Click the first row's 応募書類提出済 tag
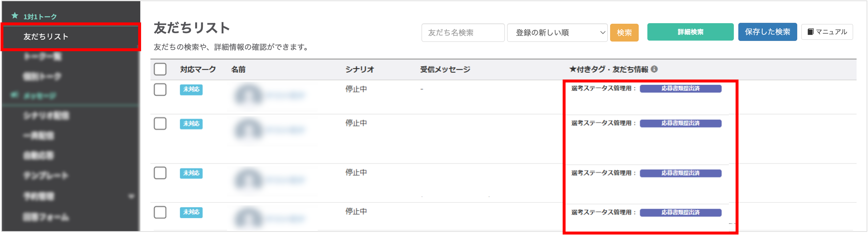Screen dimensions: 868x235 tap(680, 89)
